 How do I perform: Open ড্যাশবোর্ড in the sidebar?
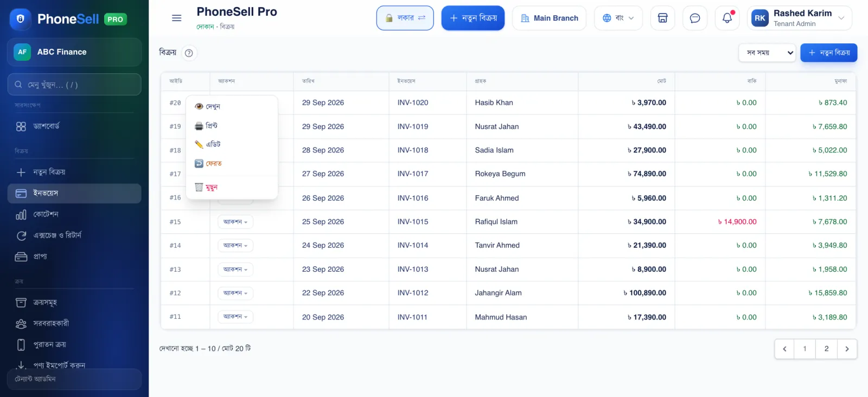point(74,126)
